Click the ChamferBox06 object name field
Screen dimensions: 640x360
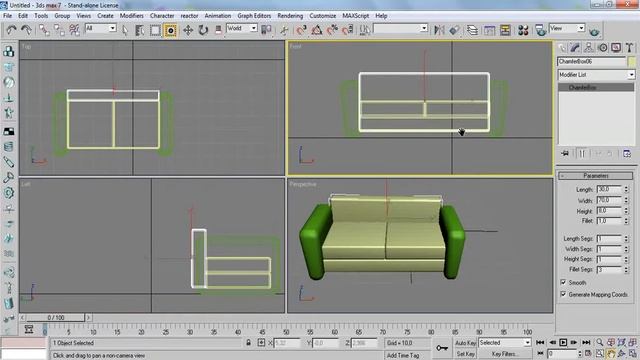click(x=591, y=61)
